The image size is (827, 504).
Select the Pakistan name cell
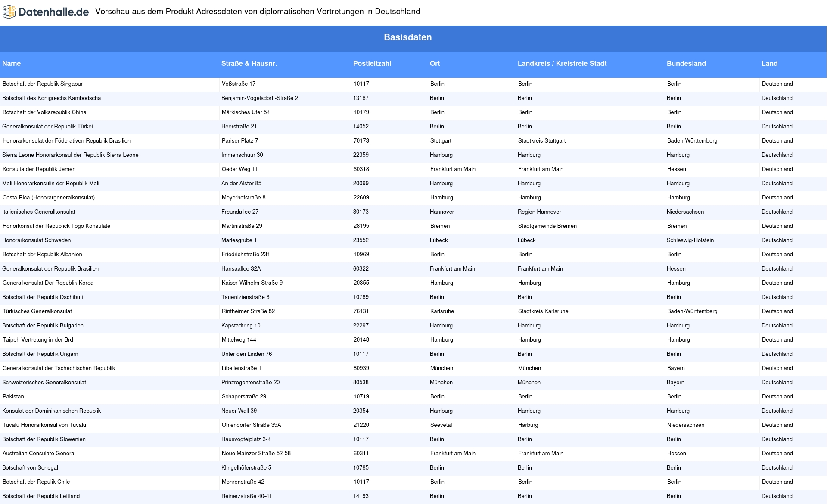13,396
